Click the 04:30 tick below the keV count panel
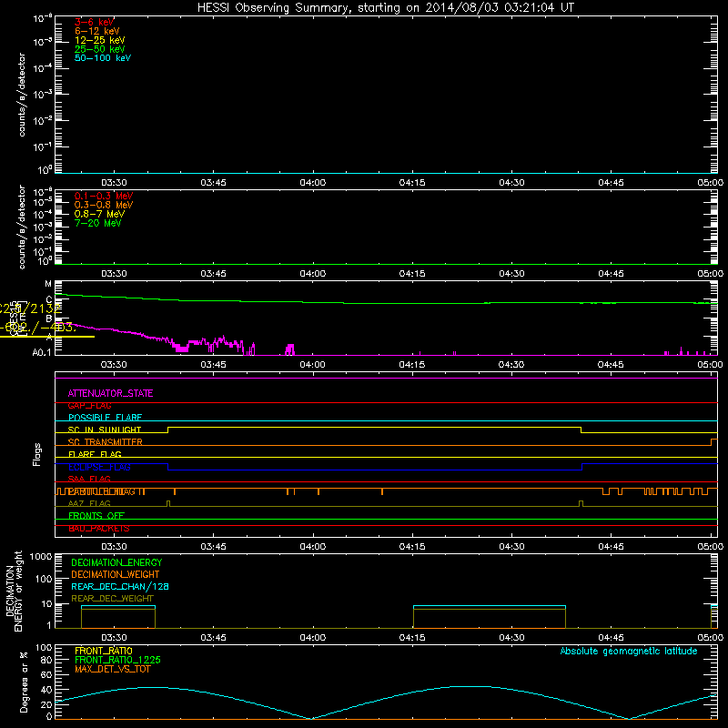The image size is (728, 728). pyautogui.click(x=511, y=183)
